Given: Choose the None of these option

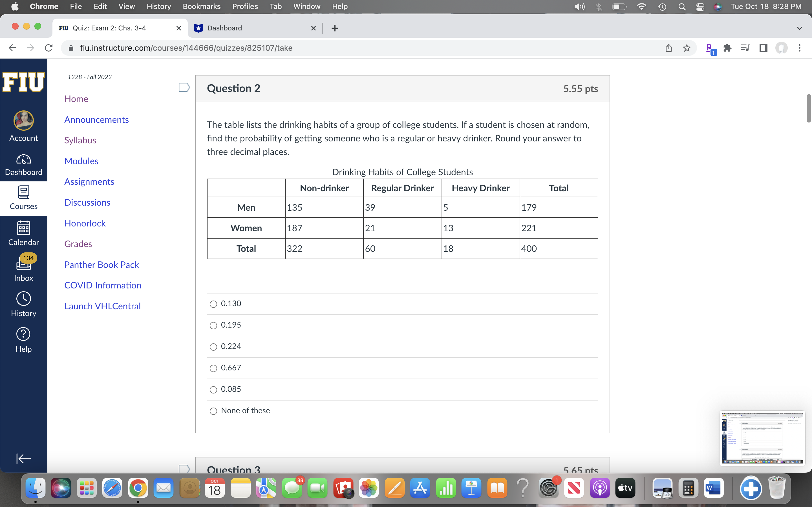Looking at the screenshot, I should (x=213, y=411).
